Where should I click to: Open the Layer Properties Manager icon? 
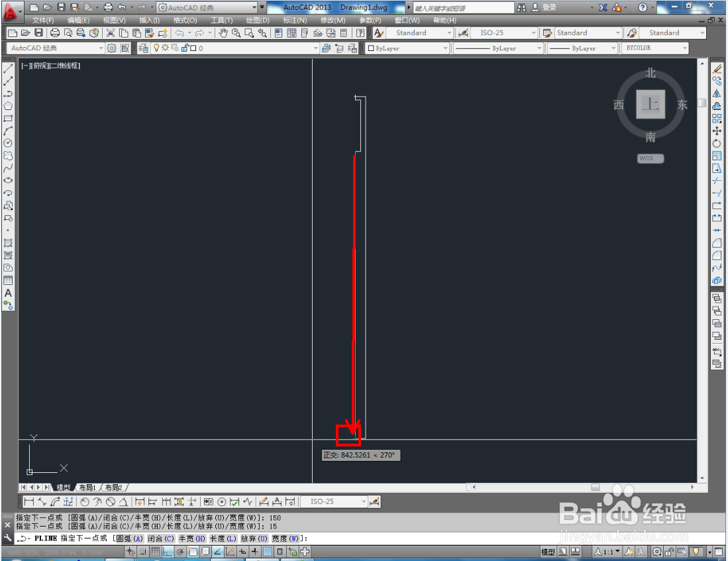(x=144, y=48)
